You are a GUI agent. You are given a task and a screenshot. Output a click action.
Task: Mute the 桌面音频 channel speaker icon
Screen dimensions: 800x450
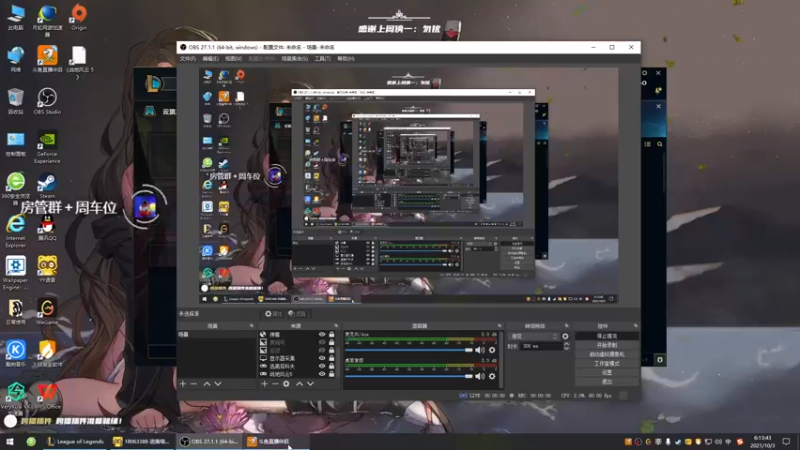(480, 376)
